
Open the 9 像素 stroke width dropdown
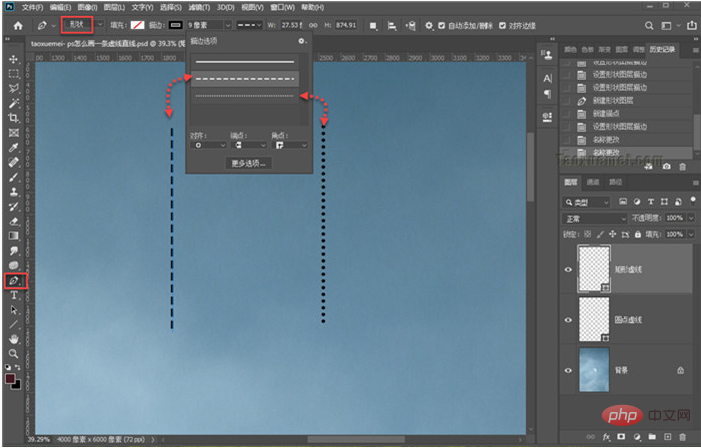coord(228,25)
